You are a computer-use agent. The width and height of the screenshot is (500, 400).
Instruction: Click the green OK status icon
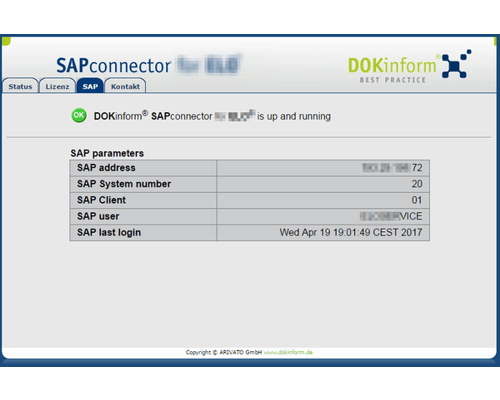(79, 116)
